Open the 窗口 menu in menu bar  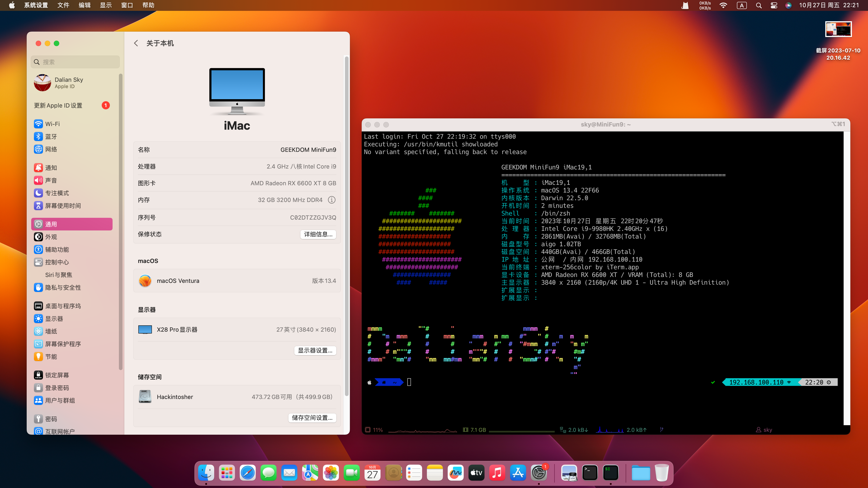click(x=127, y=5)
